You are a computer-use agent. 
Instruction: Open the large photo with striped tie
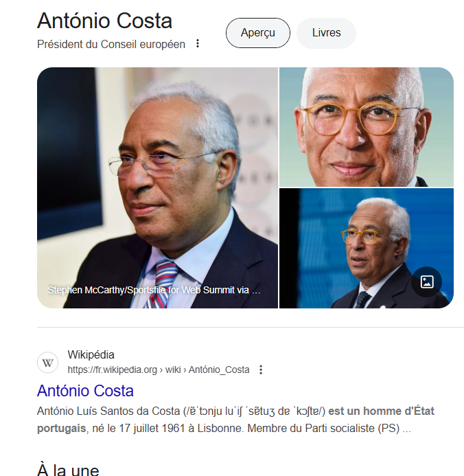click(157, 188)
